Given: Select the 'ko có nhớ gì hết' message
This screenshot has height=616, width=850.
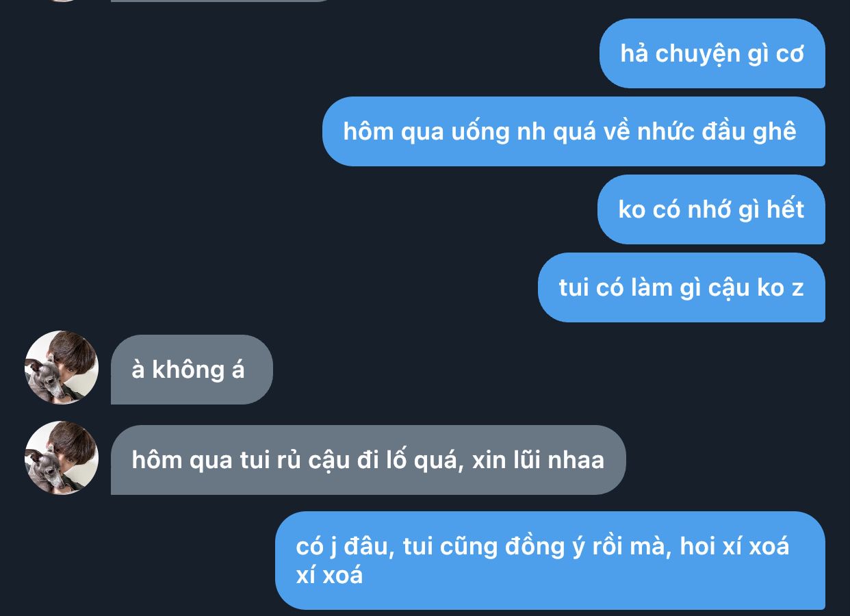Looking at the screenshot, I should click(711, 209).
